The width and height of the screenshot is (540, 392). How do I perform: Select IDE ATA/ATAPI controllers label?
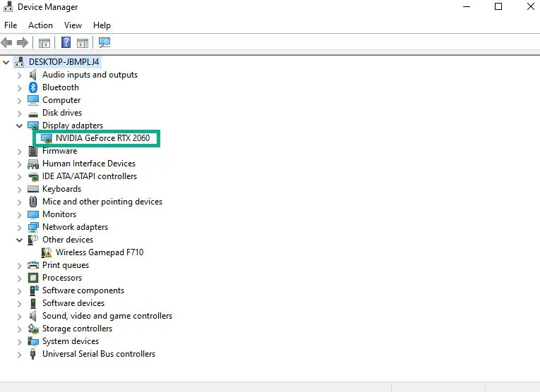90,176
